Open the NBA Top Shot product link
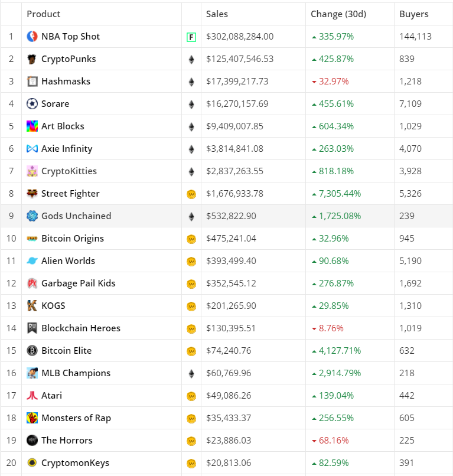 [x=70, y=37]
